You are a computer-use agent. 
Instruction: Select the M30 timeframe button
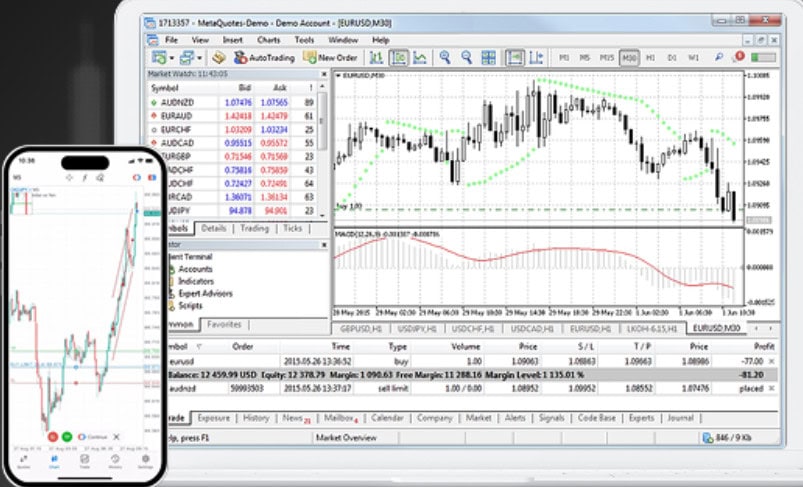click(629, 58)
